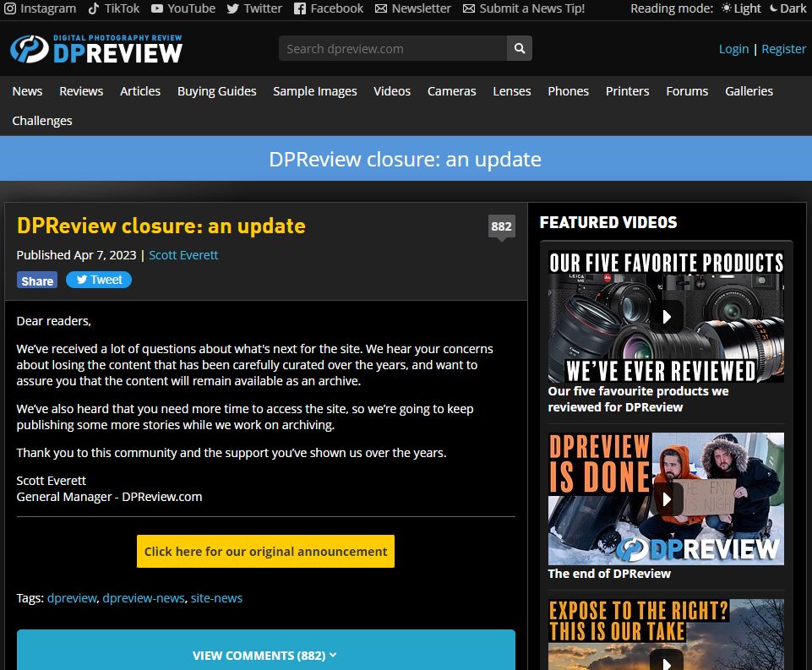Open the Twitter social link

click(255, 8)
